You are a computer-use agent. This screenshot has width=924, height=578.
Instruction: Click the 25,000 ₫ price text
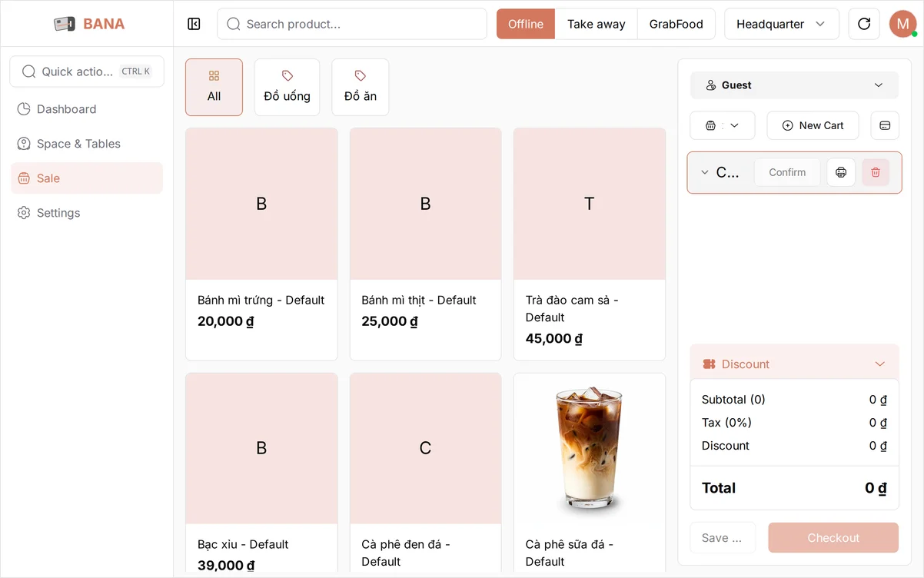[390, 321]
